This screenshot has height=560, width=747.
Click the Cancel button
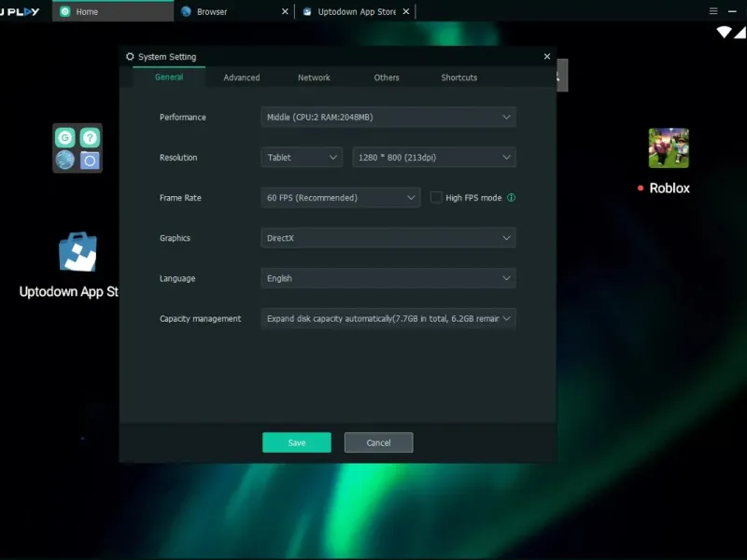click(x=379, y=442)
